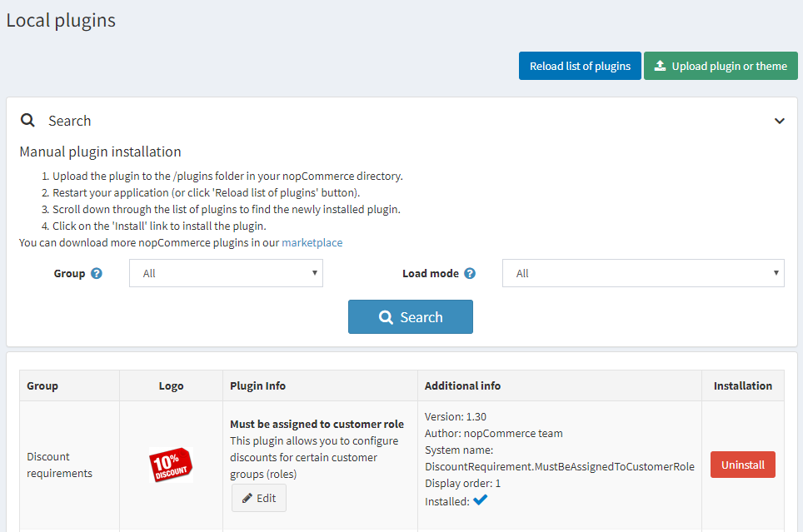803x532 pixels.
Task: Click the blue Installed checkmark icon
Action: [x=480, y=500]
